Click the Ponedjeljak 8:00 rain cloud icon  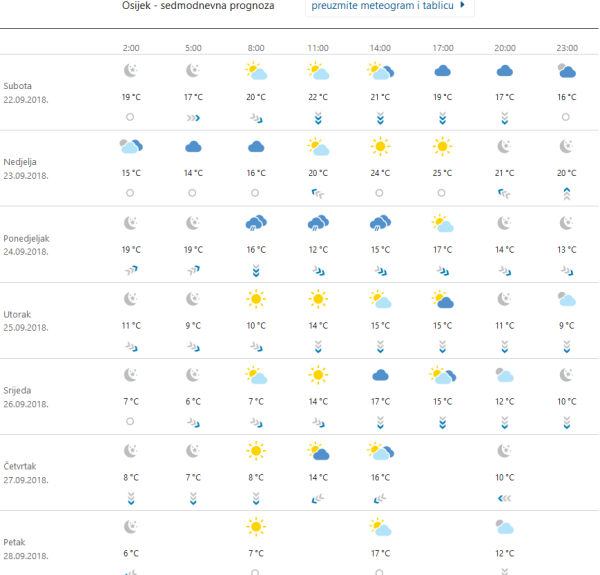(256, 223)
